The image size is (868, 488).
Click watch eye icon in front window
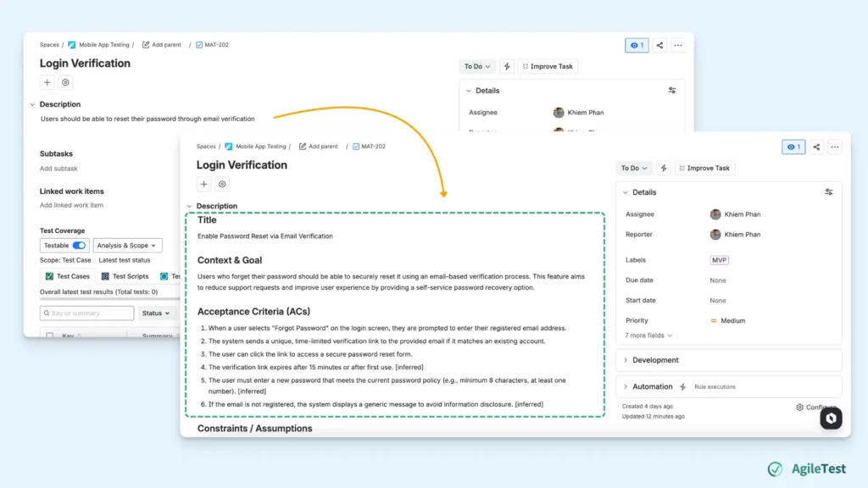coord(793,147)
